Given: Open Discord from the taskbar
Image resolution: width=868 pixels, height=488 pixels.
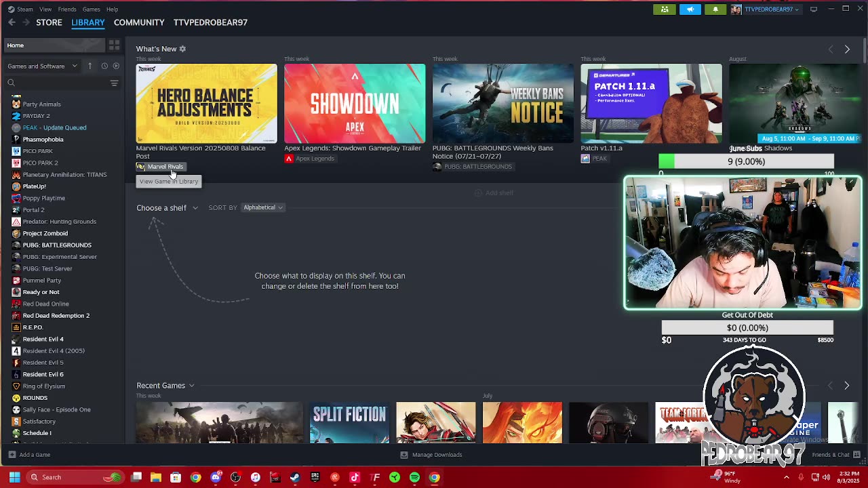Looking at the screenshot, I should tap(216, 477).
